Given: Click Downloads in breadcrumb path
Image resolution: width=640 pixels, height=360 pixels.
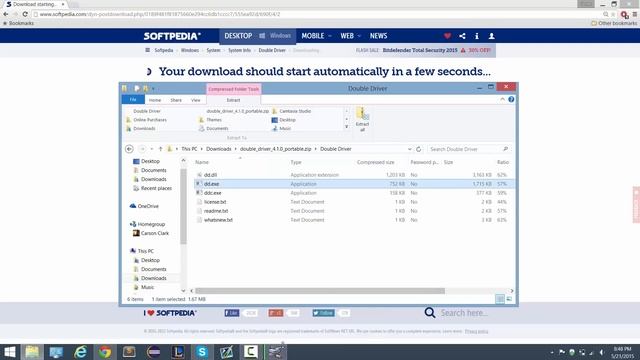Looking at the screenshot, I should tap(218, 149).
